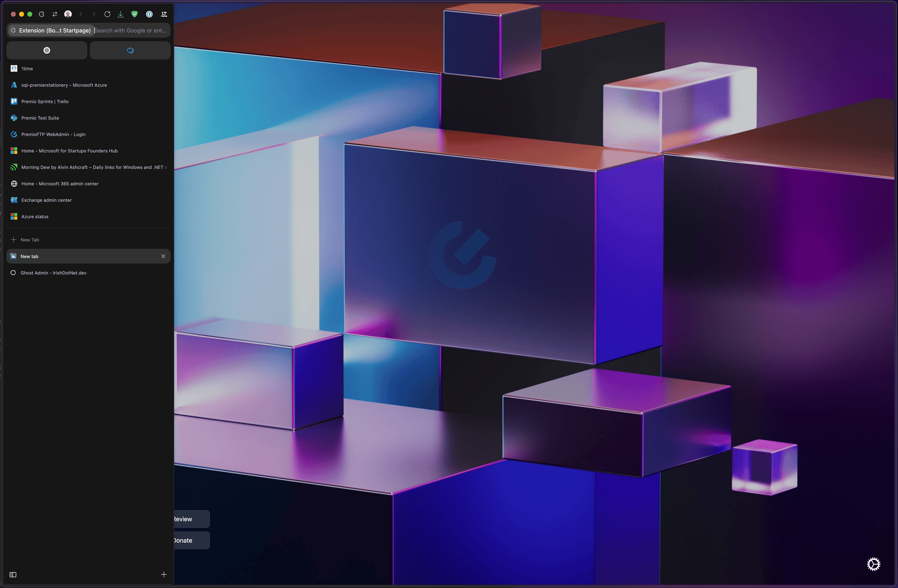
Task: Open the downloads panel
Action: (120, 14)
